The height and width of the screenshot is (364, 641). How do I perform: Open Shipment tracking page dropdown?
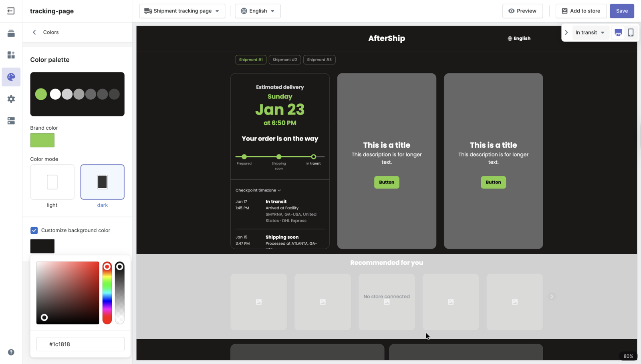[x=182, y=11]
